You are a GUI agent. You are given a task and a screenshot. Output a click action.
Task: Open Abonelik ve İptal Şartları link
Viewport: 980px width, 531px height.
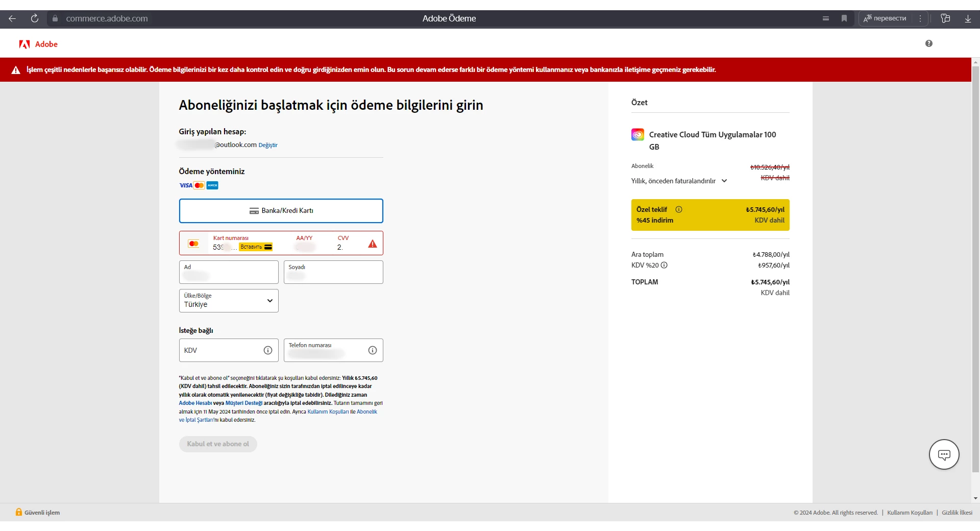[366, 412]
